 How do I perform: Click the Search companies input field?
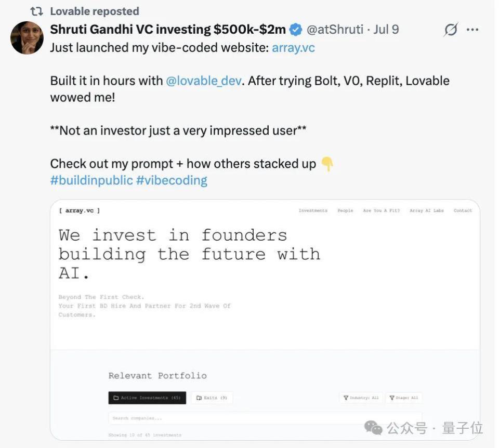tap(265, 418)
